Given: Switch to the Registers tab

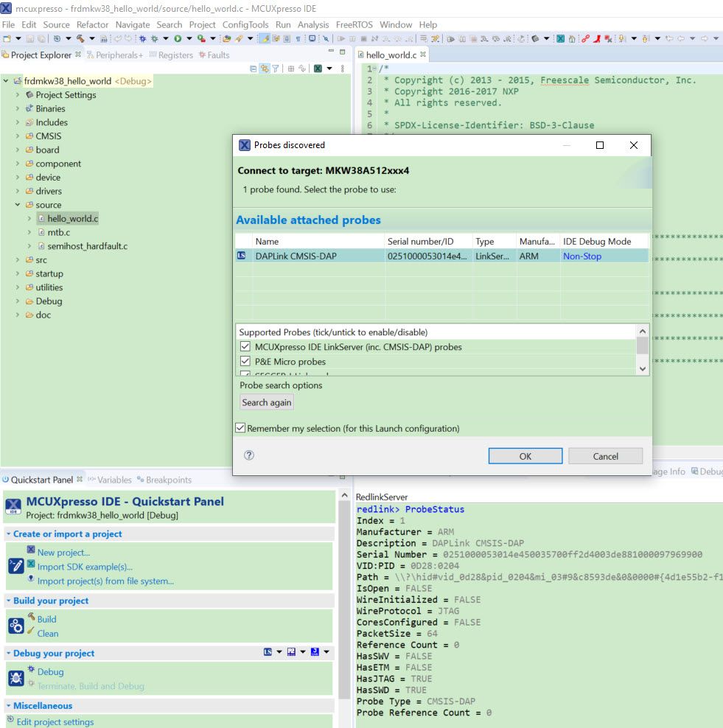Looking at the screenshot, I should pos(171,55).
